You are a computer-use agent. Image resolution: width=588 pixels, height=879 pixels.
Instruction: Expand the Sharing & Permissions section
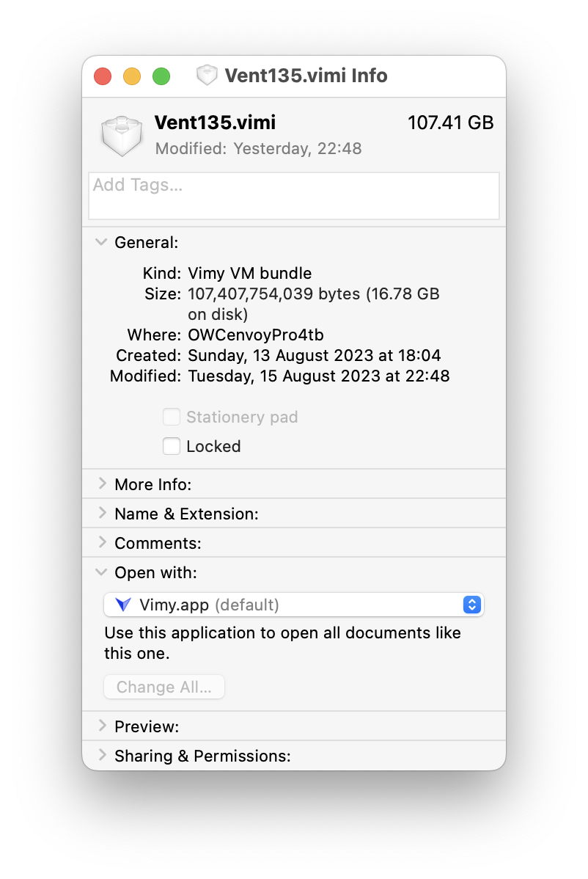click(x=102, y=756)
